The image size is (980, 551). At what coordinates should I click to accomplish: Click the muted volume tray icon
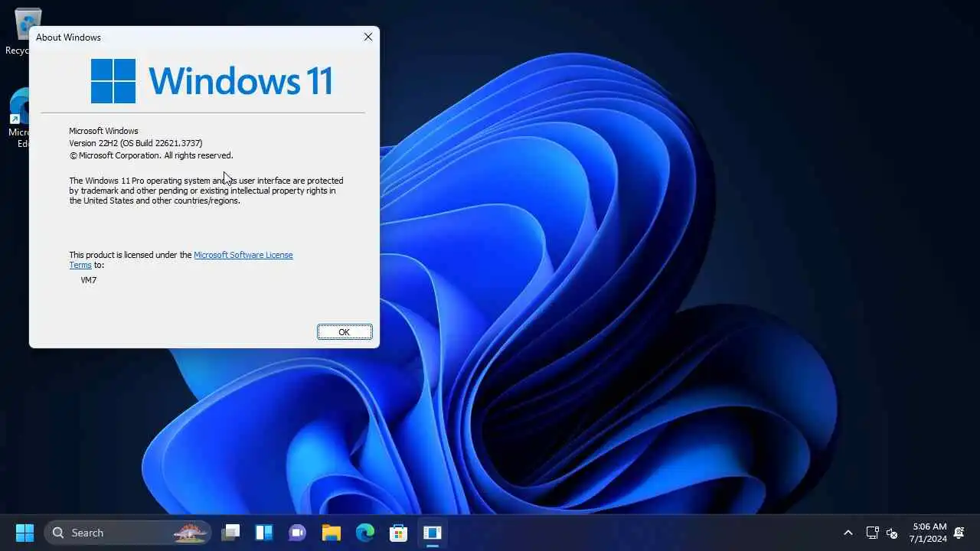click(x=891, y=533)
